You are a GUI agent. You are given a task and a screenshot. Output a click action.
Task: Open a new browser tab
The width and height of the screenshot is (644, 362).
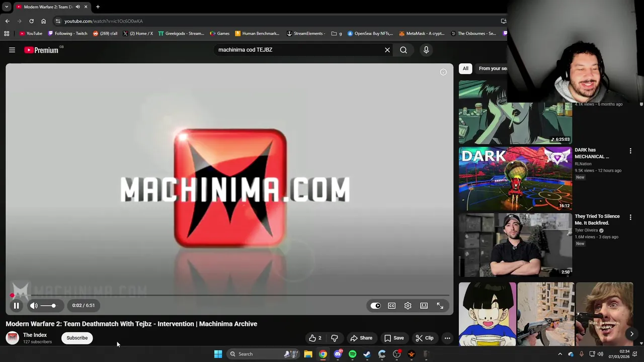pos(98,7)
